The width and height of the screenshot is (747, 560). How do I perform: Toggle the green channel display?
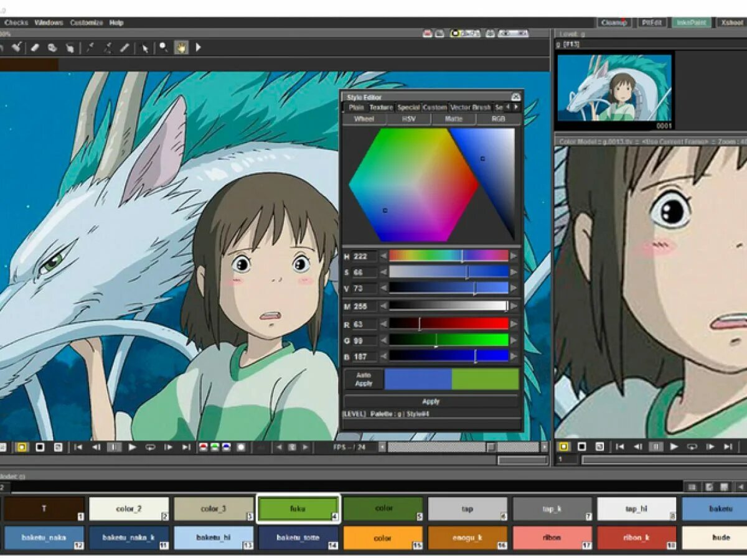tap(215, 447)
